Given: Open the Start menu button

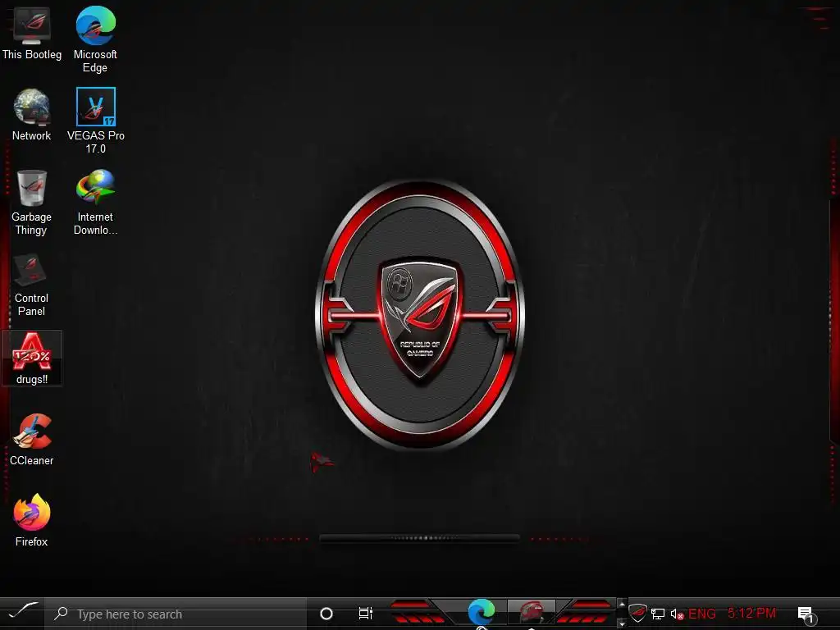Looking at the screenshot, I should point(22,612).
